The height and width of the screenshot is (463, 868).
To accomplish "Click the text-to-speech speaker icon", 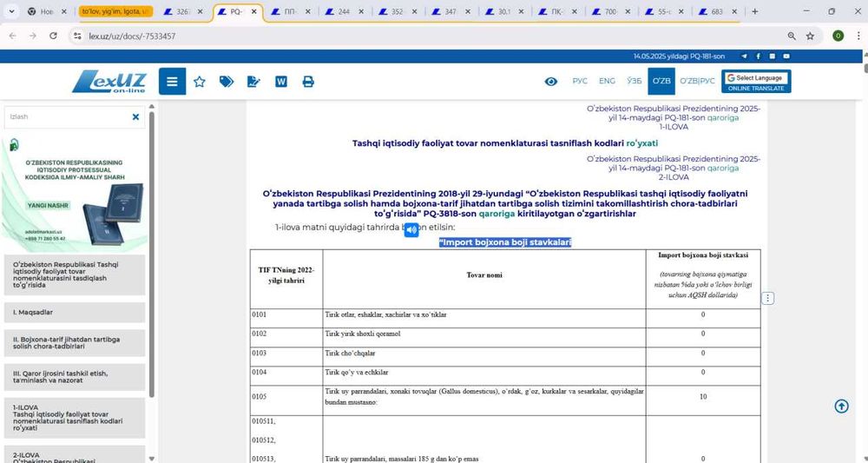I will tap(411, 230).
